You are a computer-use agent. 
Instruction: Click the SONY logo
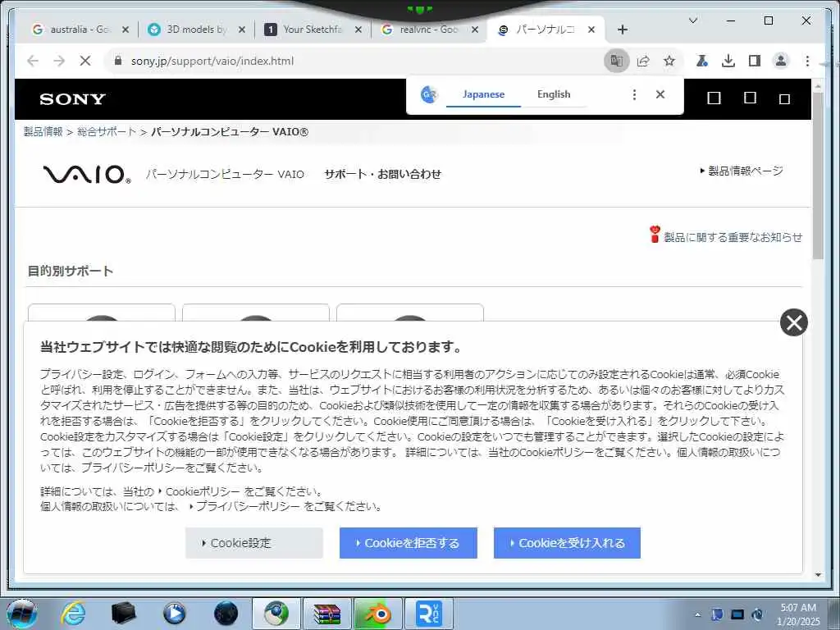pos(72,99)
